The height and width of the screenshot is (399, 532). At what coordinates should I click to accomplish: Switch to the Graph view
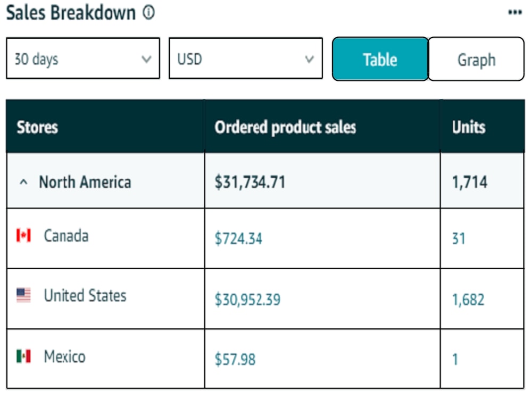476,59
